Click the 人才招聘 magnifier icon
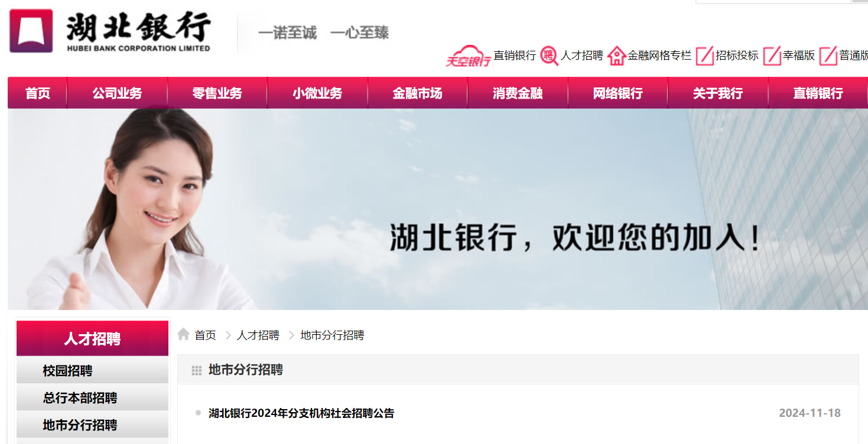Image resolution: width=868 pixels, height=444 pixels. point(550,56)
